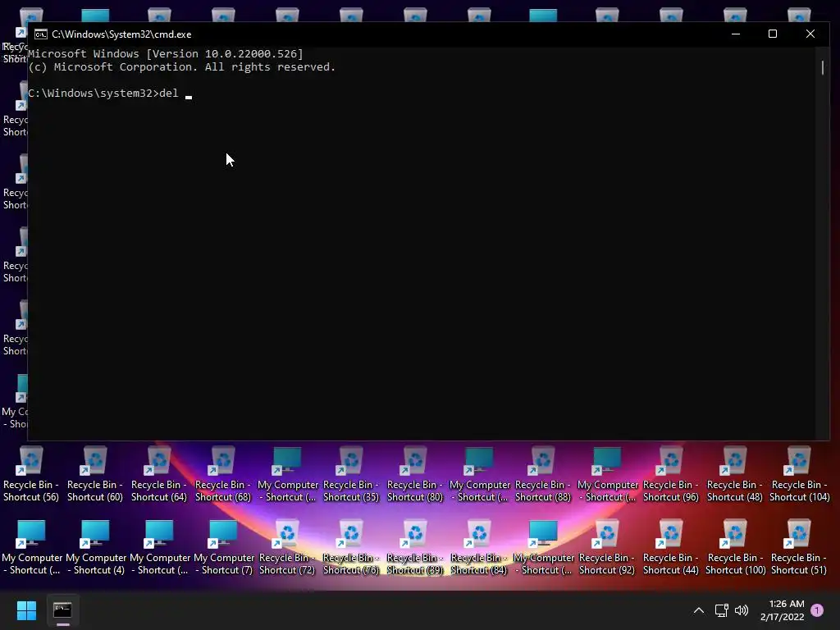Click Recycle Bin - Shortcut (84) icon

(x=479, y=547)
